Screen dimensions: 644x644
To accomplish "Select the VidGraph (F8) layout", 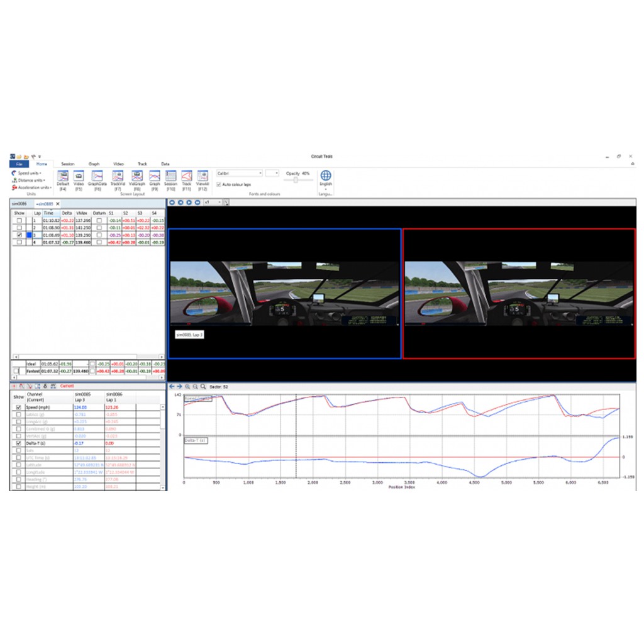I will click(x=137, y=180).
